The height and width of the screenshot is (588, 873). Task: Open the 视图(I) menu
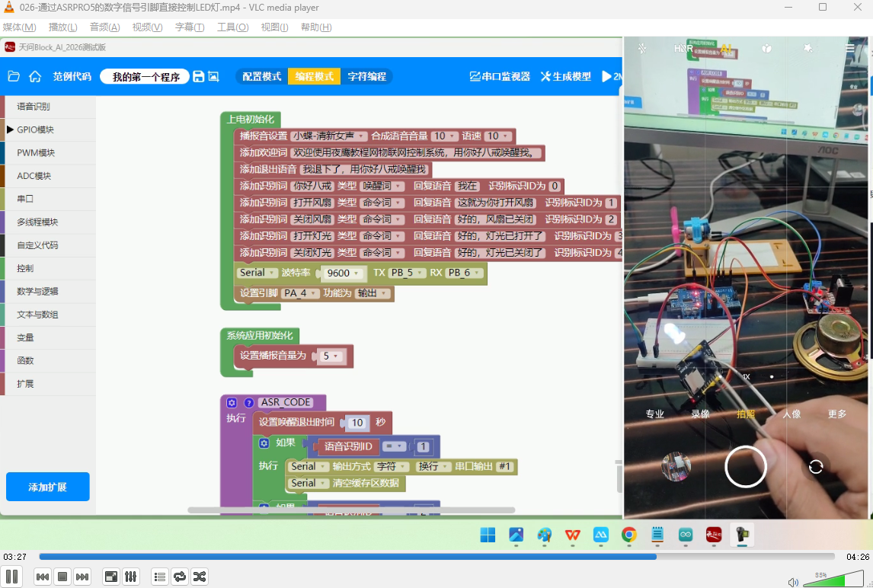[x=274, y=27]
